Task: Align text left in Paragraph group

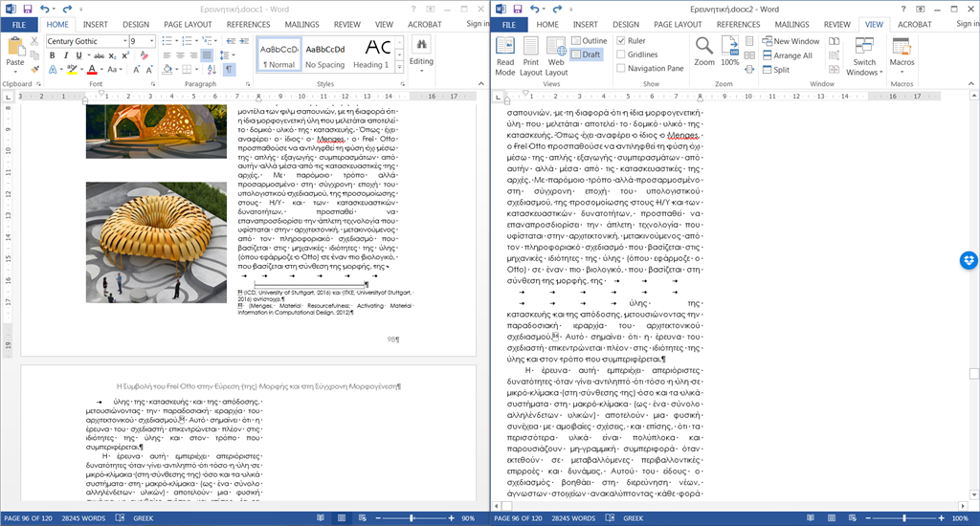Action: tap(167, 55)
